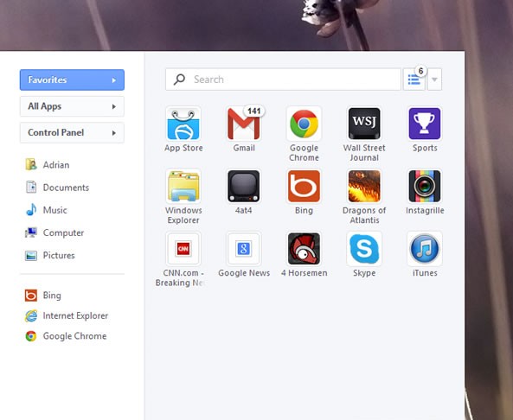The width and height of the screenshot is (513, 420).
Task: Launch Skype from the grid
Action: tap(364, 249)
